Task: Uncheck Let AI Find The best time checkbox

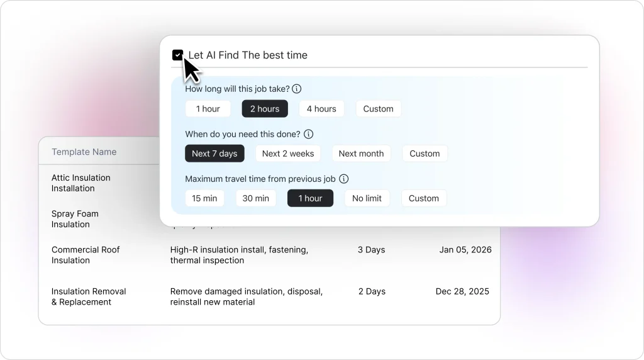Action: click(177, 55)
